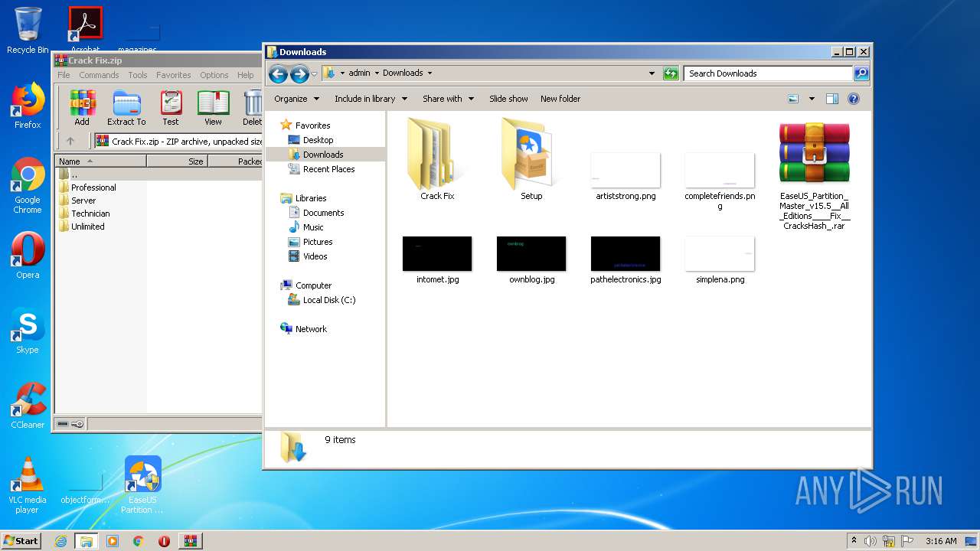Click the Test icon in WinRAR toolbar

(171, 108)
